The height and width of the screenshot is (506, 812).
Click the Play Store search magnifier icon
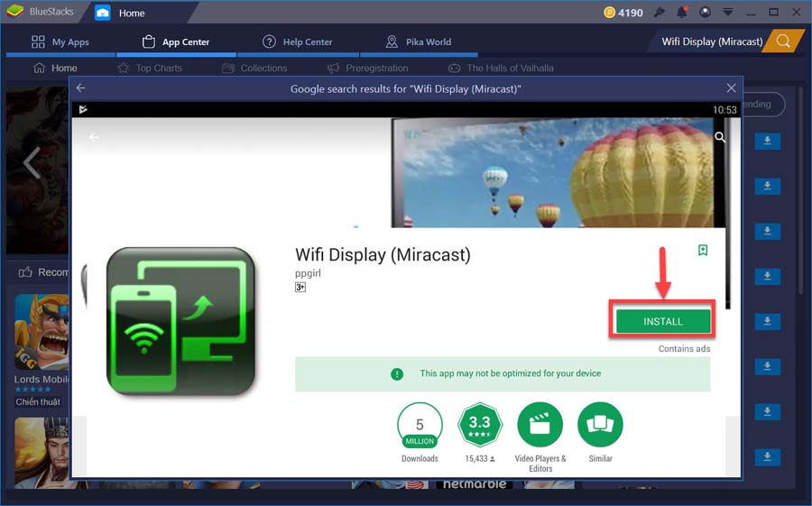pos(720,137)
